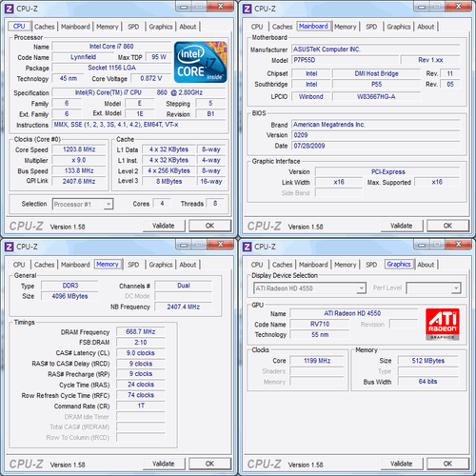Click the CPU-Z title icon of the Graphics window

point(248,247)
